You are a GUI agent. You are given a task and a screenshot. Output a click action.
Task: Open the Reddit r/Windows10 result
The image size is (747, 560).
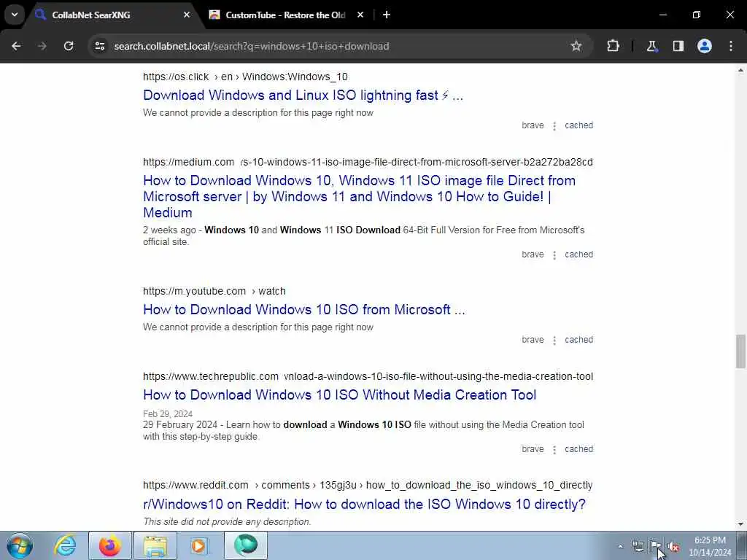364,504
